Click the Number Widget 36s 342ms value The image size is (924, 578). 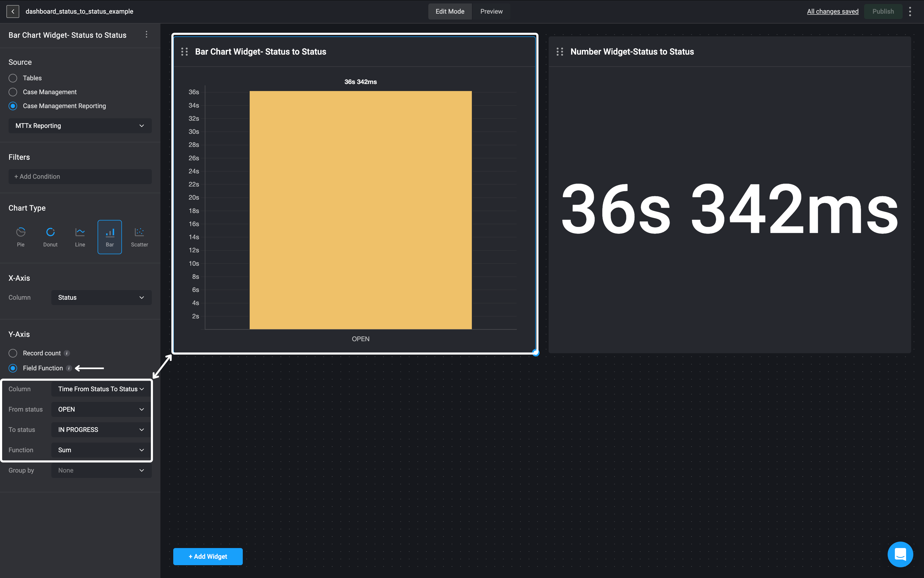pyautogui.click(x=729, y=210)
